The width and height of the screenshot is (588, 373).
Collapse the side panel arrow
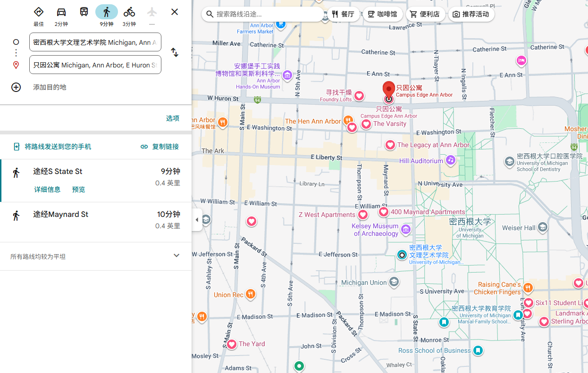(197, 220)
